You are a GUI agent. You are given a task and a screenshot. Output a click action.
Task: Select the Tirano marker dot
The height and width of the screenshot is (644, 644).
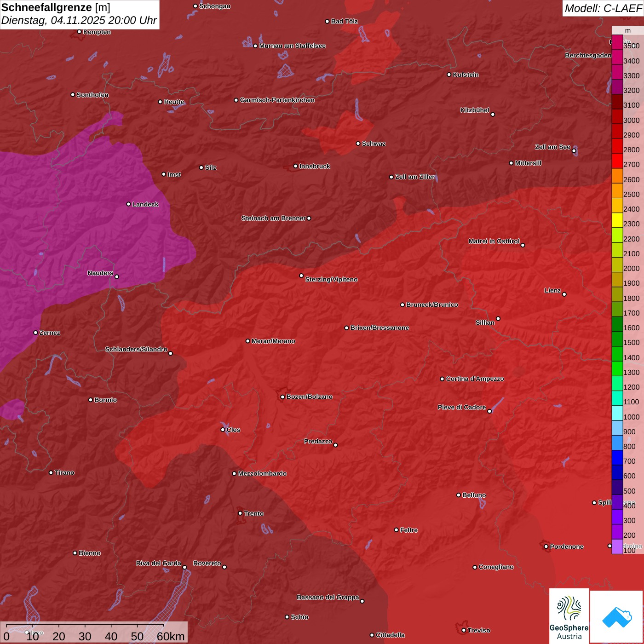pos(51,472)
